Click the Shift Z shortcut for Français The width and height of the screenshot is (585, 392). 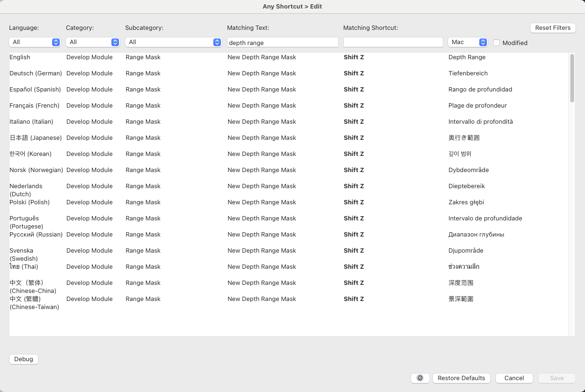tap(353, 105)
